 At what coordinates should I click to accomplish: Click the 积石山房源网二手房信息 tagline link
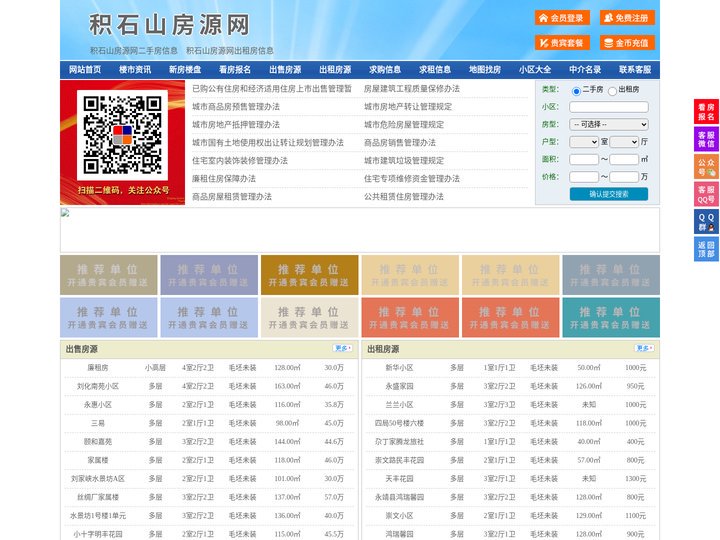[x=134, y=51]
